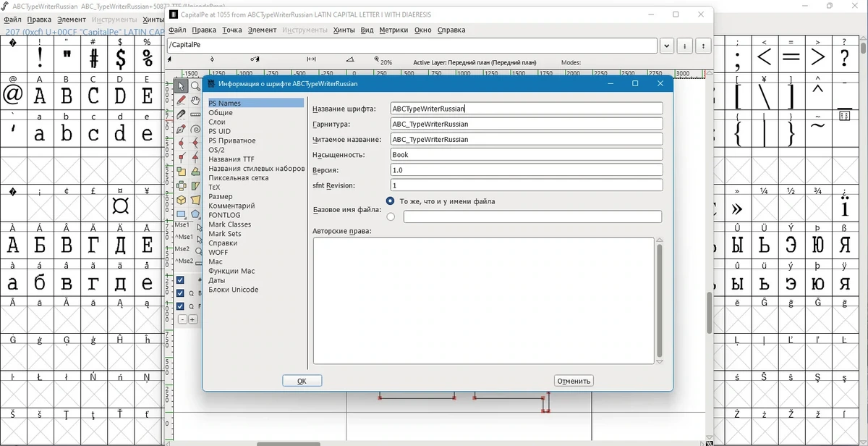The width and height of the screenshot is (868, 446).
Task: Open the Общие section in font info list
Action: tap(221, 113)
